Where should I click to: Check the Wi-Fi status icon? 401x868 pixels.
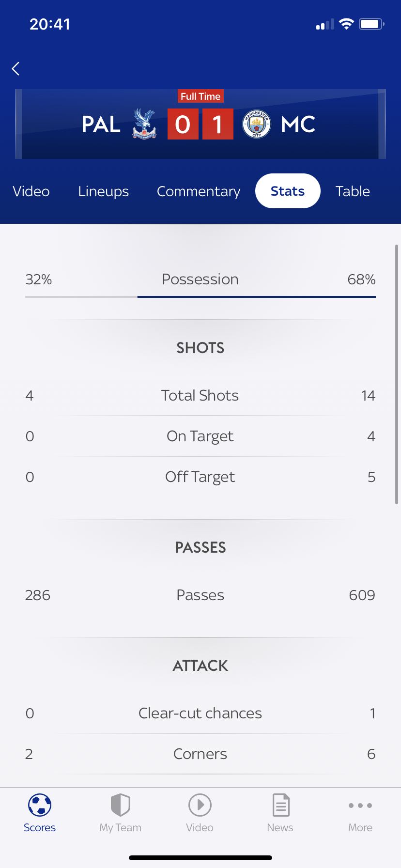[346, 24]
